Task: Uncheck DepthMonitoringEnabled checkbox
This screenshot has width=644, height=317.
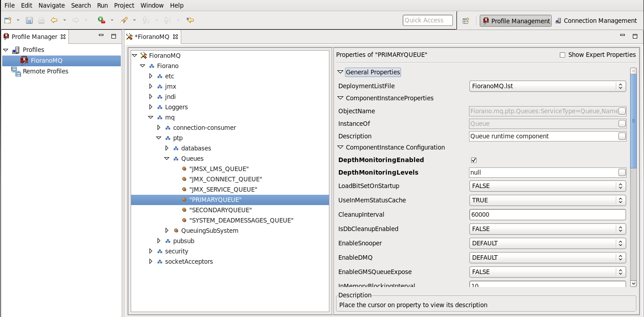Action: point(474,160)
